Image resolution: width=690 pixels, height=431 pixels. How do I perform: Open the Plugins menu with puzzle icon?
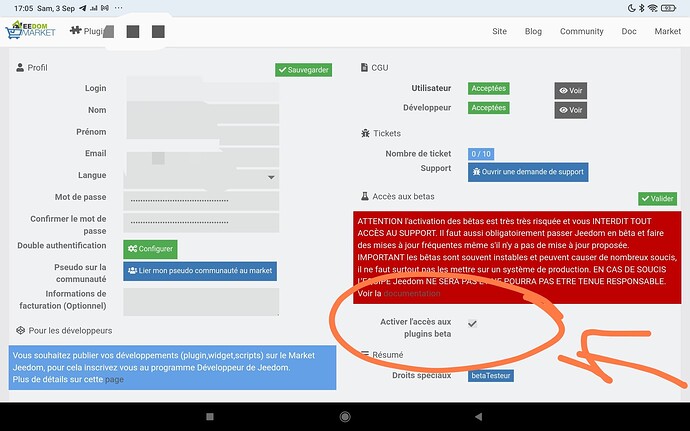click(87, 31)
